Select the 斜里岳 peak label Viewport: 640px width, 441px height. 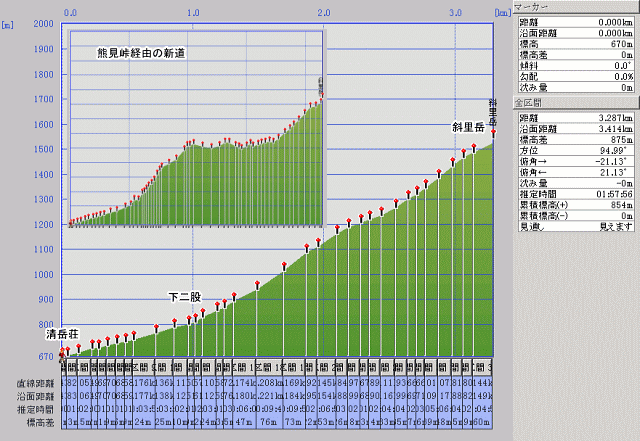[x=466, y=127]
